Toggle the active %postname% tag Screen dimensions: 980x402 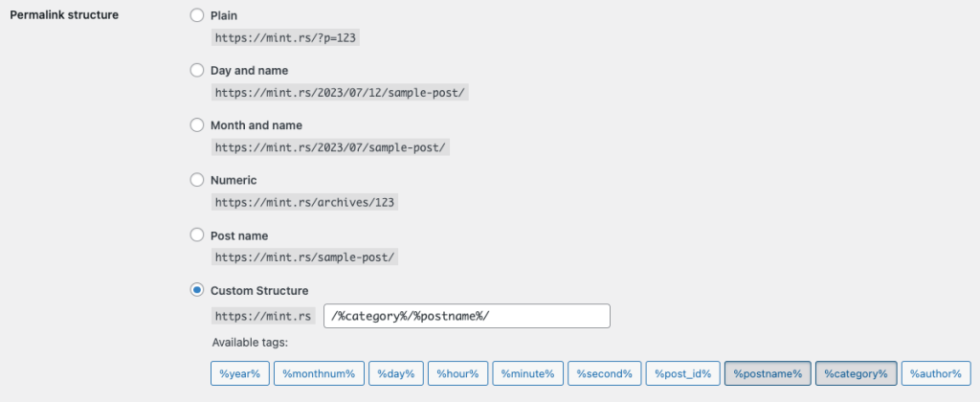pos(768,373)
